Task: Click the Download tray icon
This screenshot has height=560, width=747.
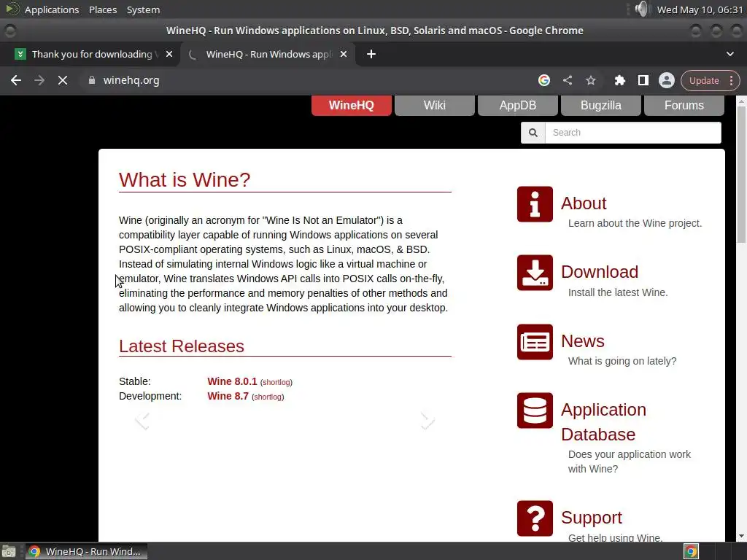Action: click(535, 273)
